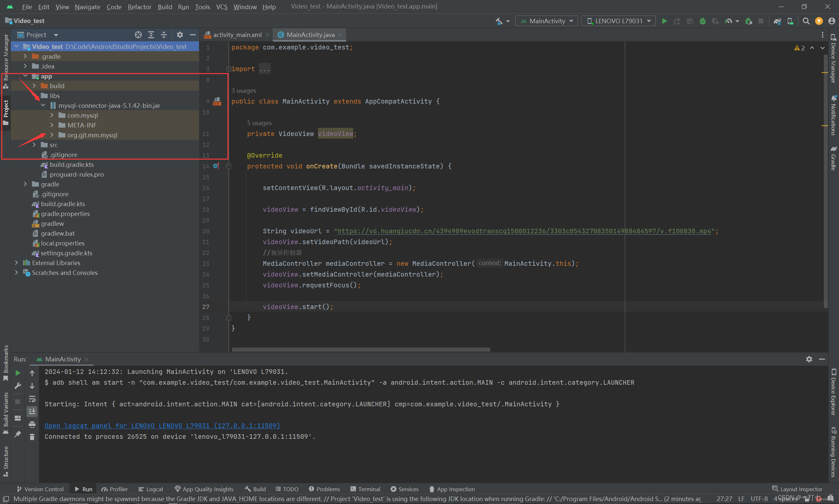Viewport: 839px width, 504px height.
Task: Toggle Soft-Wrap in Run console
Action: click(x=32, y=399)
